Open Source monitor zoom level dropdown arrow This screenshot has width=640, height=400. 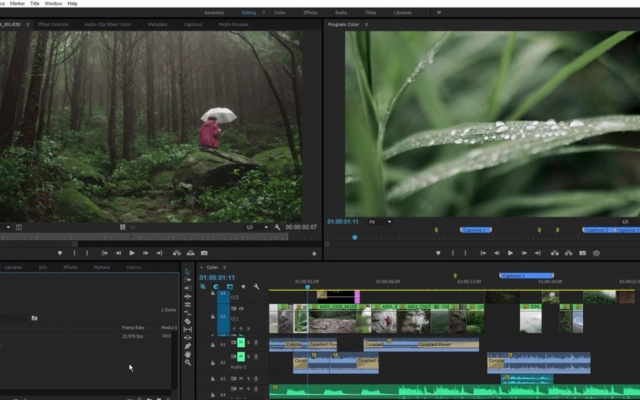pyautogui.click(x=8, y=227)
